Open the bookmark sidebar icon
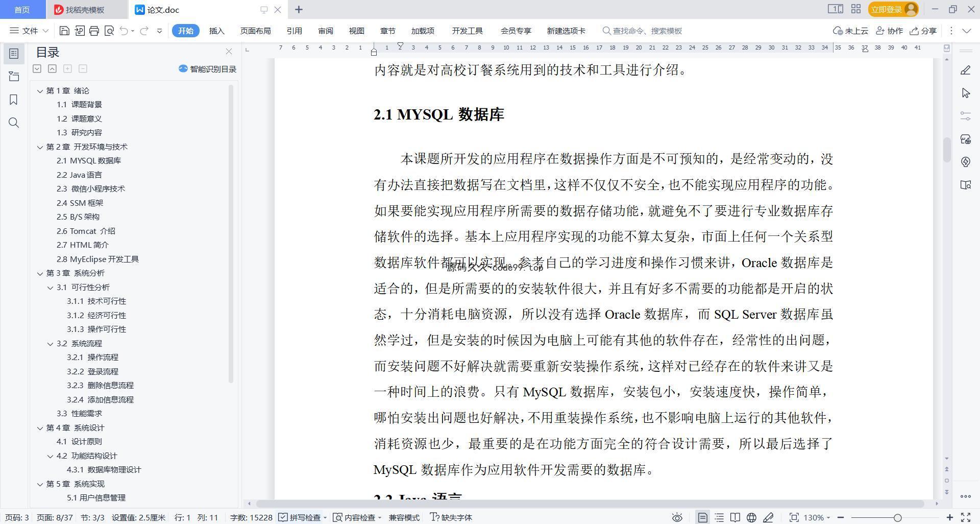The image size is (980, 524). point(14,100)
